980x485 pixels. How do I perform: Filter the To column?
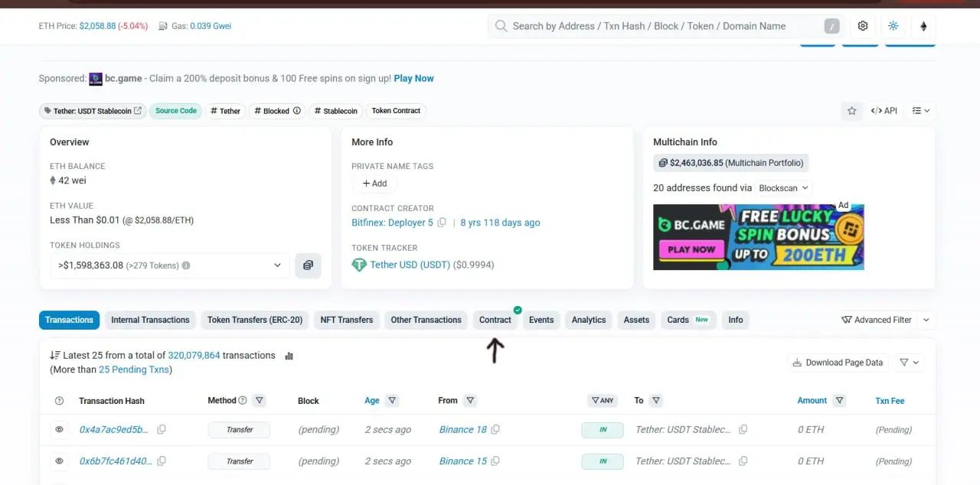pyautogui.click(x=655, y=400)
